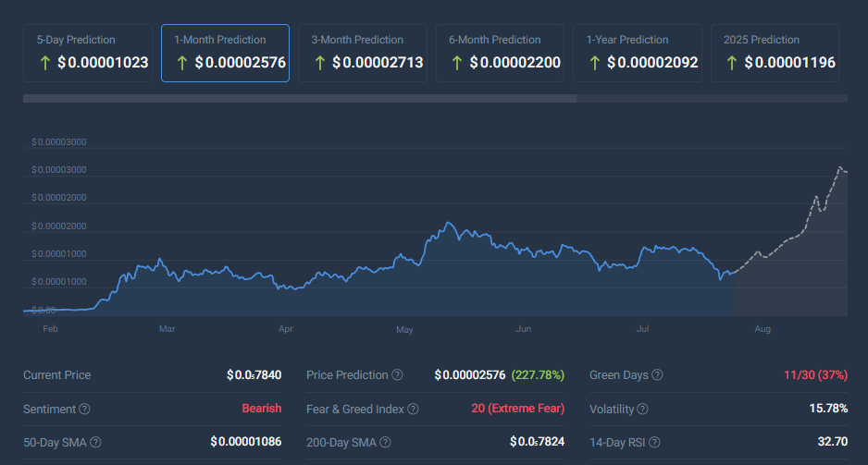
Task: Click the red Bearish sentiment value
Action: coord(262,408)
